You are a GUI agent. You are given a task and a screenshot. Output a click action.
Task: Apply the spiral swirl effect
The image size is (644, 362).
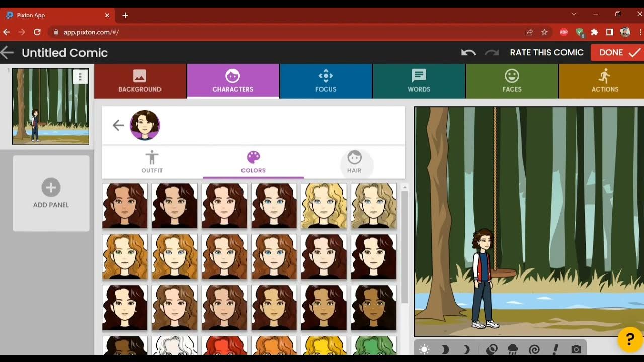534,349
